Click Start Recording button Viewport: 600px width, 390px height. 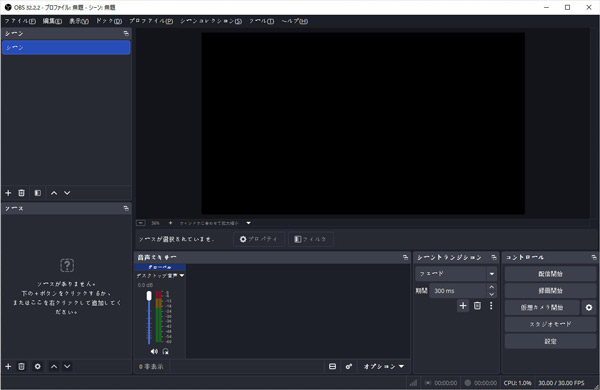point(550,290)
